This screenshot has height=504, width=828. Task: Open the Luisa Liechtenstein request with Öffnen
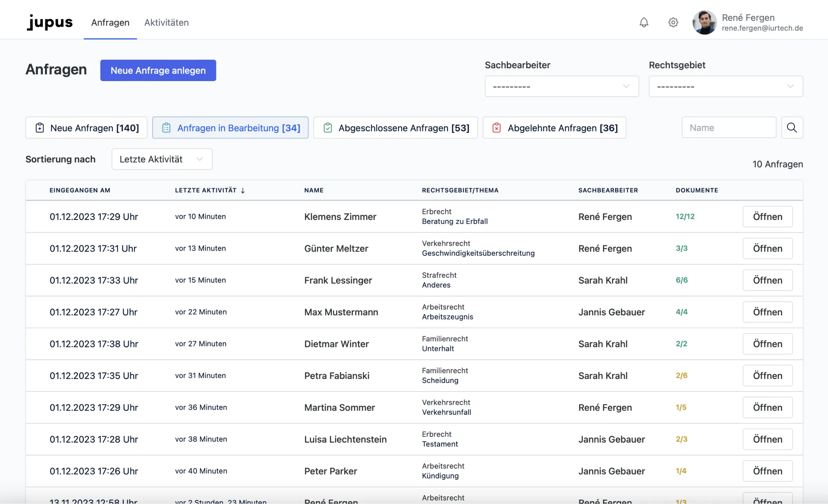(767, 440)
